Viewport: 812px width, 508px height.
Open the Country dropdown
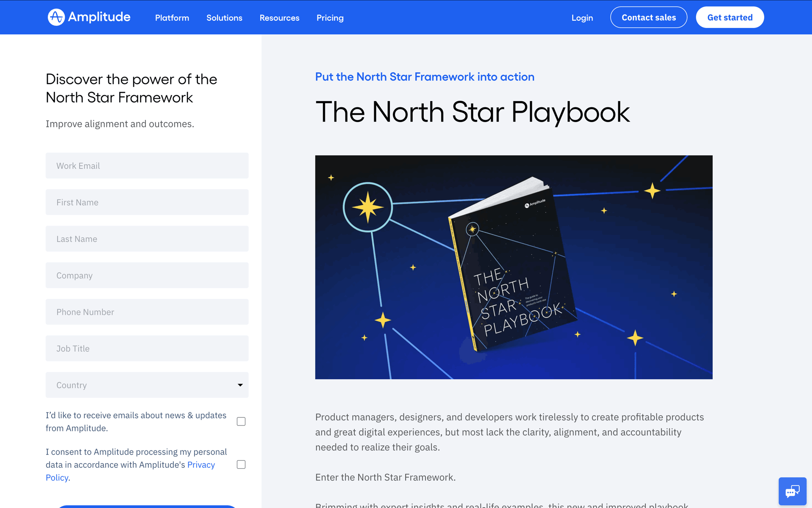pyautogui.click(x=147, y=385)
